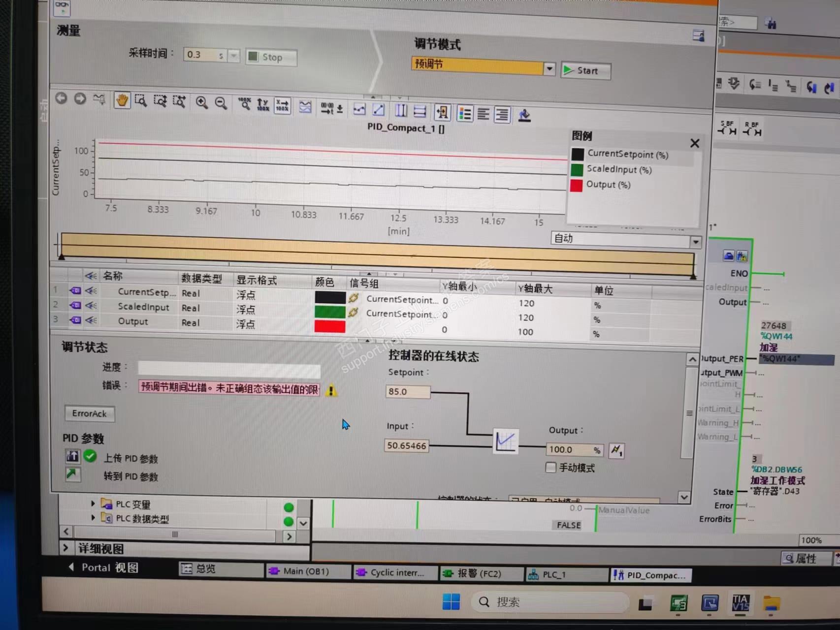Click the Start tuning button
This screenshot has height=630, width=840.
[x=586, y=71]
